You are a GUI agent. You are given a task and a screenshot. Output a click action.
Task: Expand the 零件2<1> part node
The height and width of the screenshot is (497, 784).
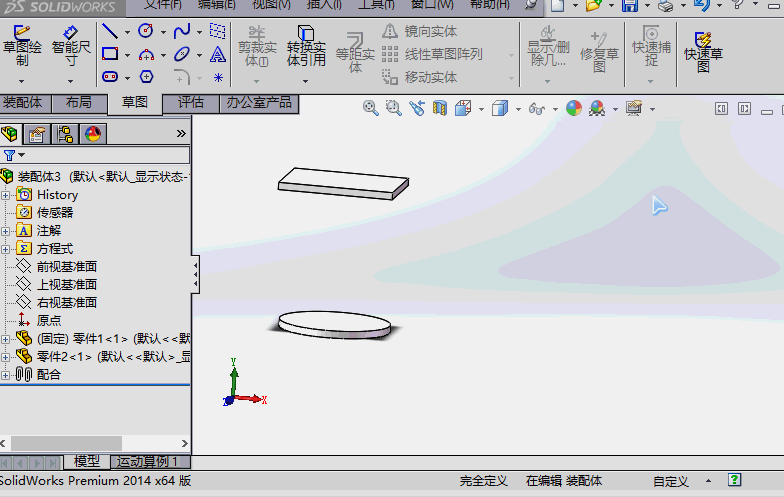pyautogui.click(x=6, y=357)
